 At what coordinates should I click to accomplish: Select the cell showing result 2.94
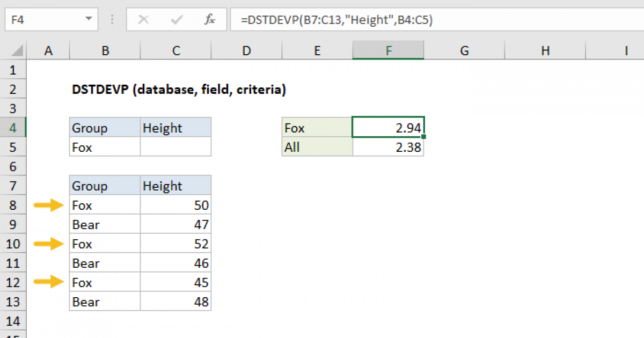click(x=388, y=127)
